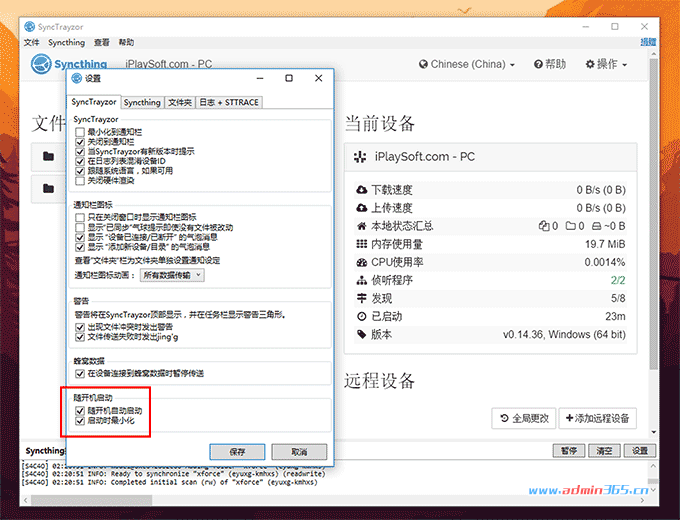
Task: Click the plus icon on 添加远程设备 button
Action: pyautogui.click(x=569, y=418)
